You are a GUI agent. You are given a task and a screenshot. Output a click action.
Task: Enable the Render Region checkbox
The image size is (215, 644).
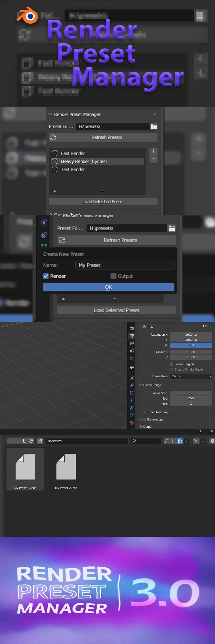(x=172, y=364)
